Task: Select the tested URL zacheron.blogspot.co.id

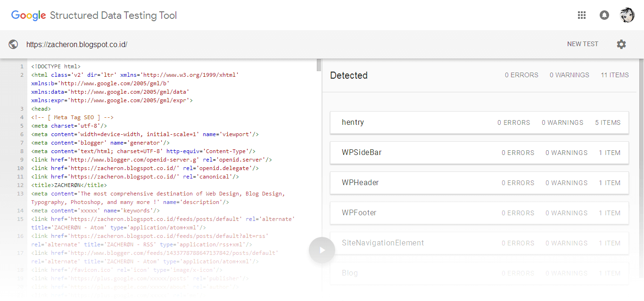Action: (x=77, y=45)
